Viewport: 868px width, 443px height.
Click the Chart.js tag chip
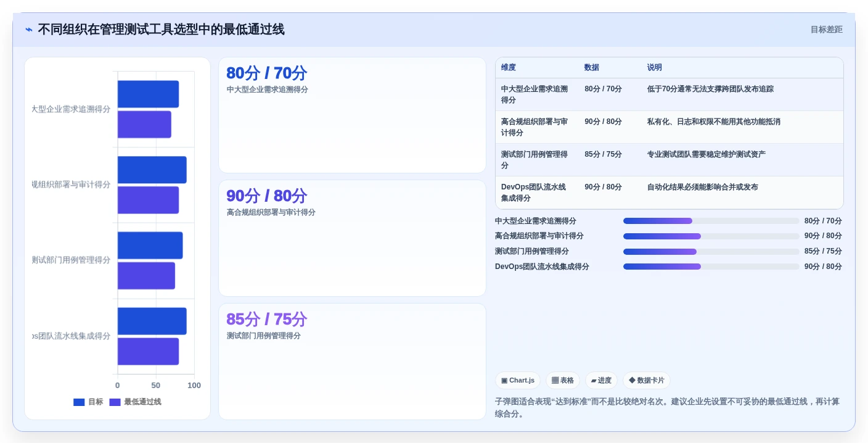518,381
